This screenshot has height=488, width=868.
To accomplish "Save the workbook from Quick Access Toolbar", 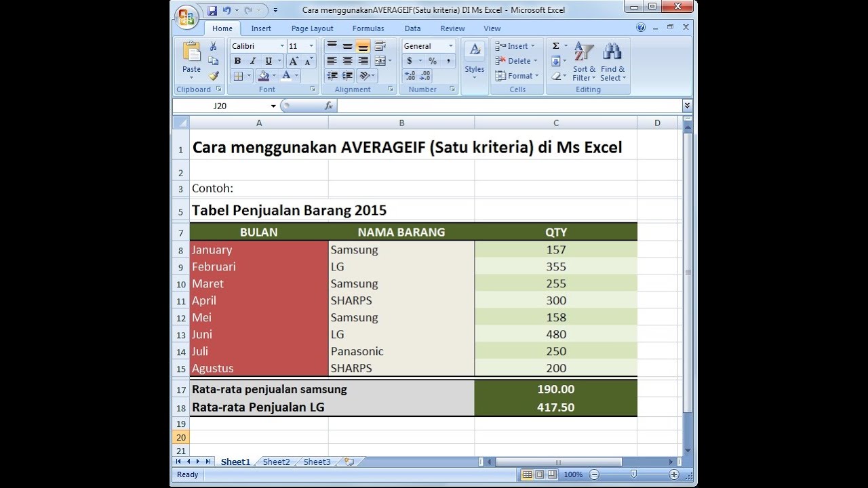I will pyautogui.click(x=212, y=10).
